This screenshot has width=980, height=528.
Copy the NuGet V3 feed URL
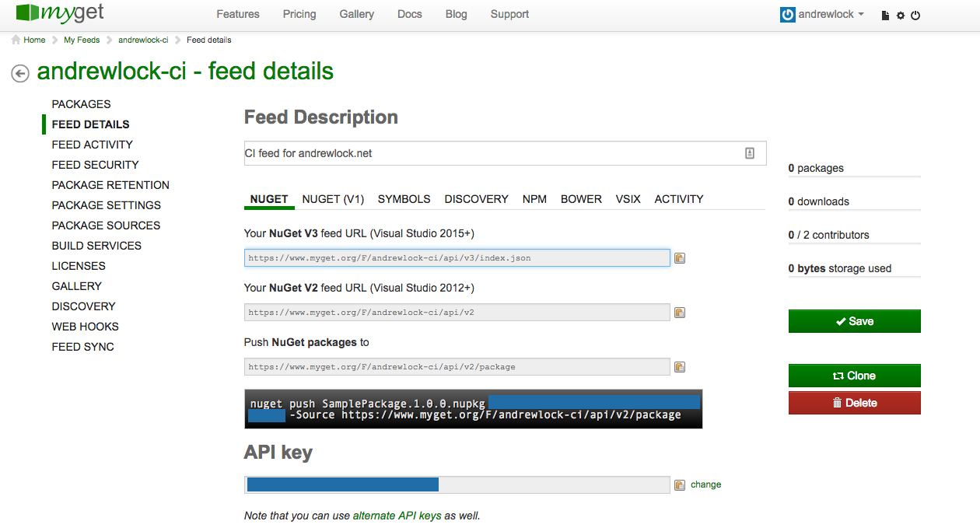tap(680, 258)
